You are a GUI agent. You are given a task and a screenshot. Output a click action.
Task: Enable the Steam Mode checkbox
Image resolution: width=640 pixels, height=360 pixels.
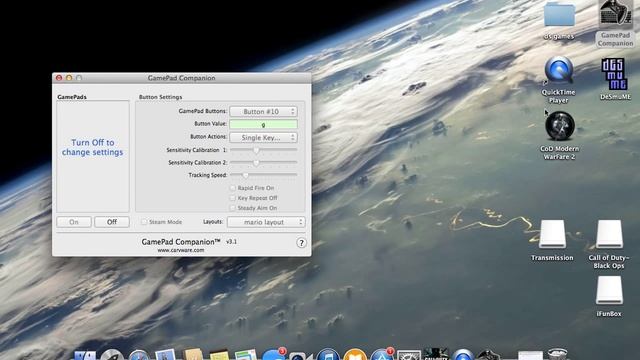coord(144,222)
